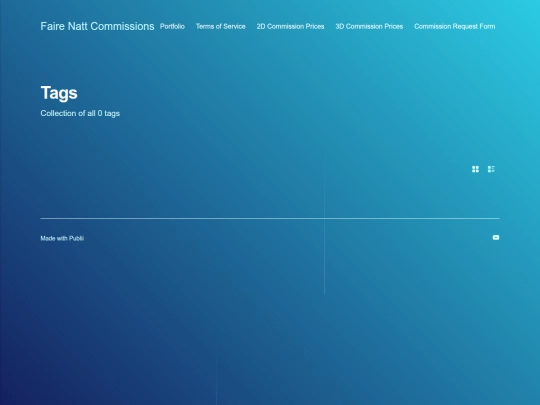Open the YouTube icon in the footer

(x=496, y=238)
